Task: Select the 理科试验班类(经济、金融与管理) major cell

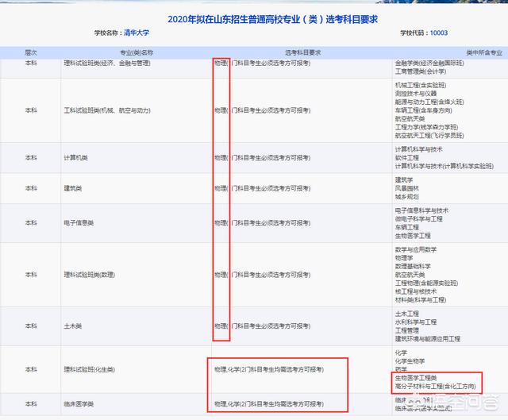Action: (107, 63)
